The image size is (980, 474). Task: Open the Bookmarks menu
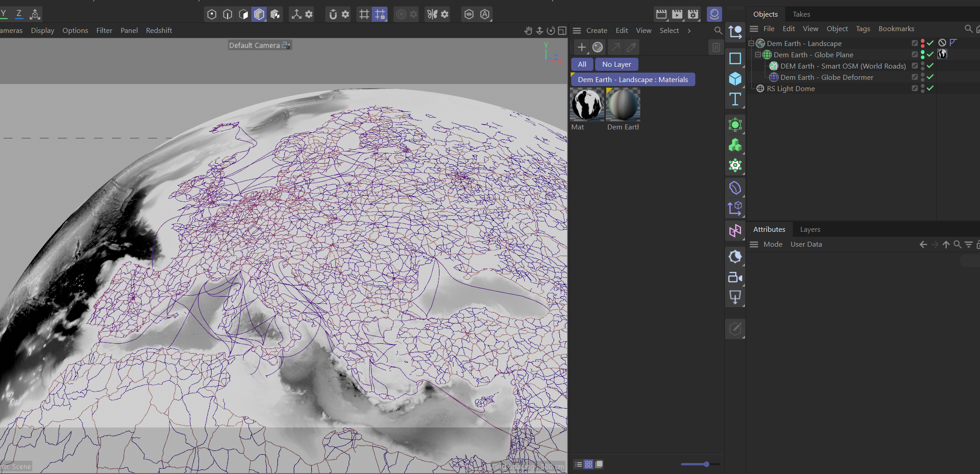(897, 29)
